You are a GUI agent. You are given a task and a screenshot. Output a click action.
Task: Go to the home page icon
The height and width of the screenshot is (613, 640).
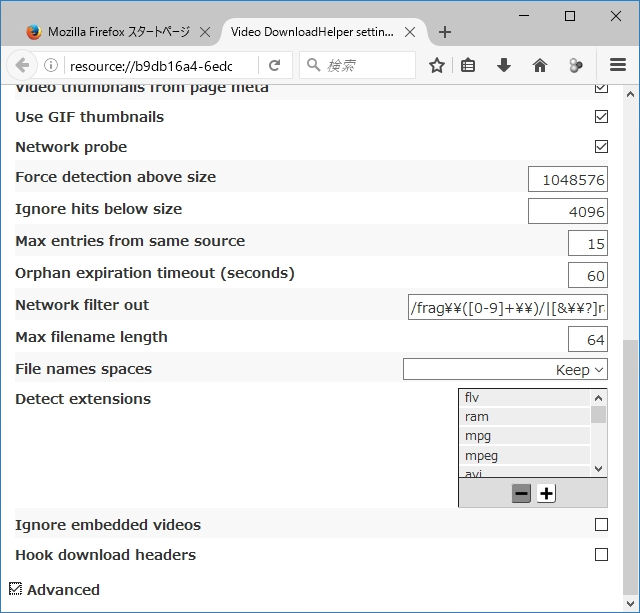point(540,65)
